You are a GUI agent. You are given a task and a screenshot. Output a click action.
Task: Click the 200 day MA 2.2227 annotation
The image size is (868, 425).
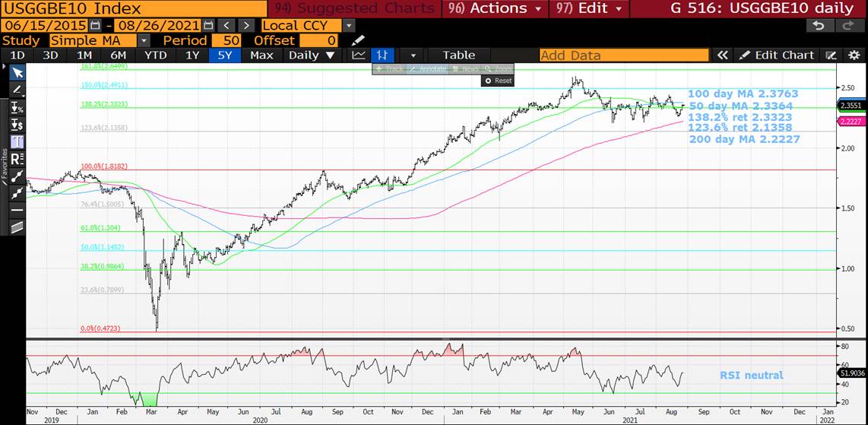pos(745,139)
